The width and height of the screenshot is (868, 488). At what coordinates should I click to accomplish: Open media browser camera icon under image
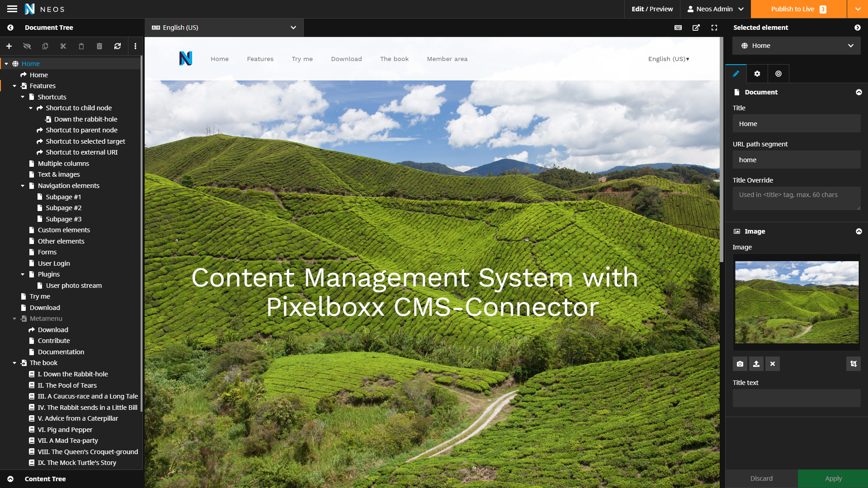740,364
